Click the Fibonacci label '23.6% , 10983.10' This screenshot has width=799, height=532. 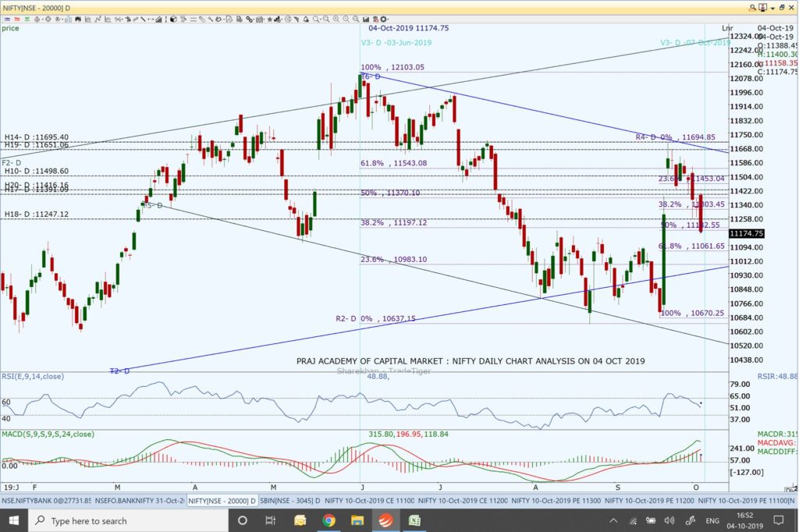coord(394,260)
